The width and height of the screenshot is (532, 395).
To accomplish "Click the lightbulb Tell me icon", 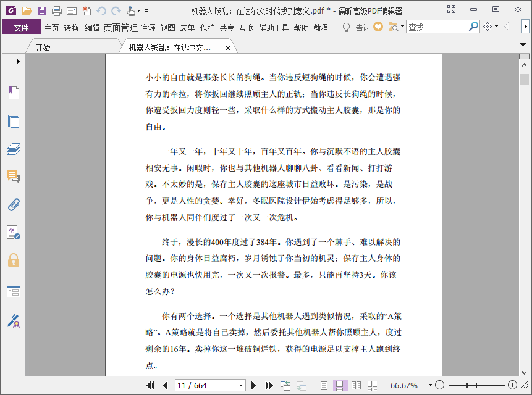I will point(346,27).
